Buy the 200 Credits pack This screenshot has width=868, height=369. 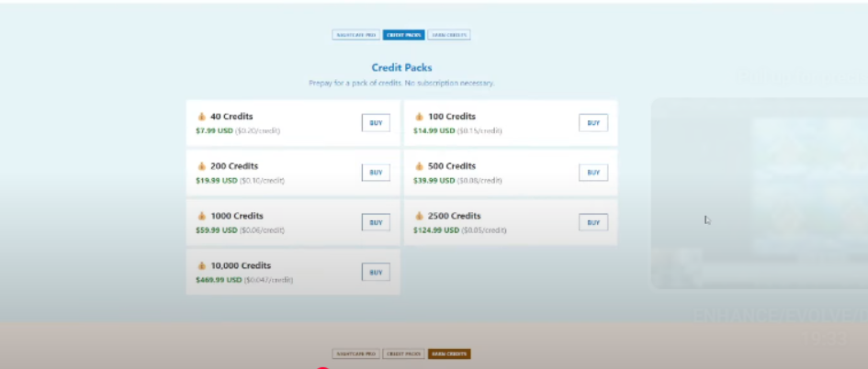[376, 173]
